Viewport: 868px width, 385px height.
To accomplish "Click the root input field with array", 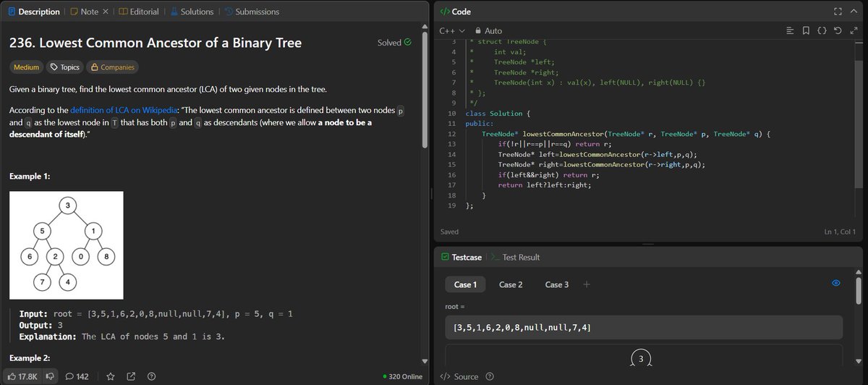I will click(643, 328).
